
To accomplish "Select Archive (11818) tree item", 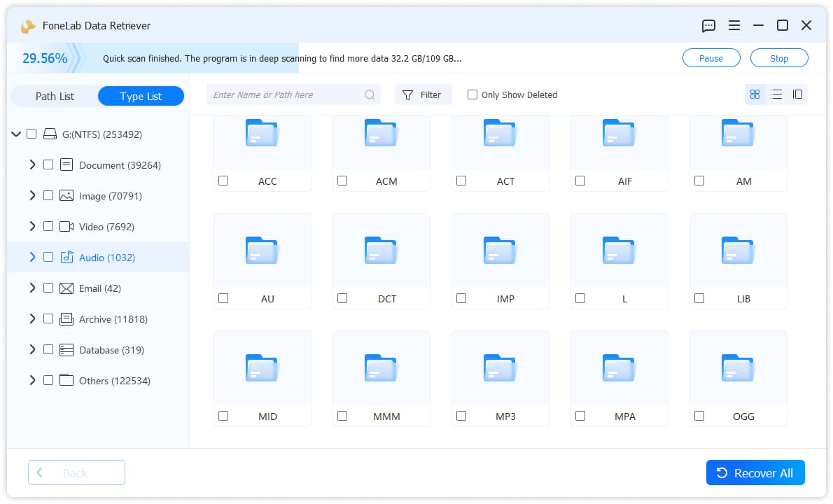I will [x=98, y=319].
